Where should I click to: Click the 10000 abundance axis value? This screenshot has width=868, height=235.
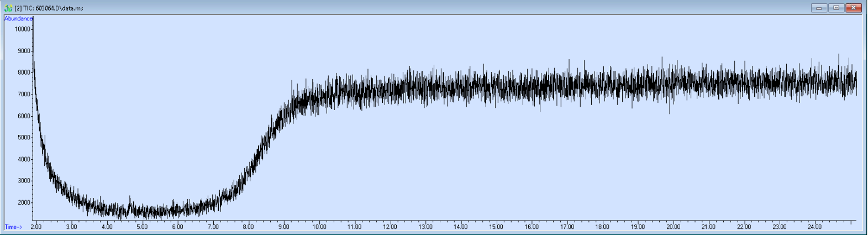tap(22, 29)
